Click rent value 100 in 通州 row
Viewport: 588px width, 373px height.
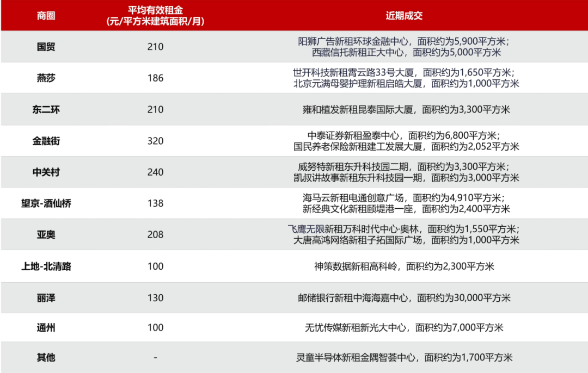tap(155, 327)
